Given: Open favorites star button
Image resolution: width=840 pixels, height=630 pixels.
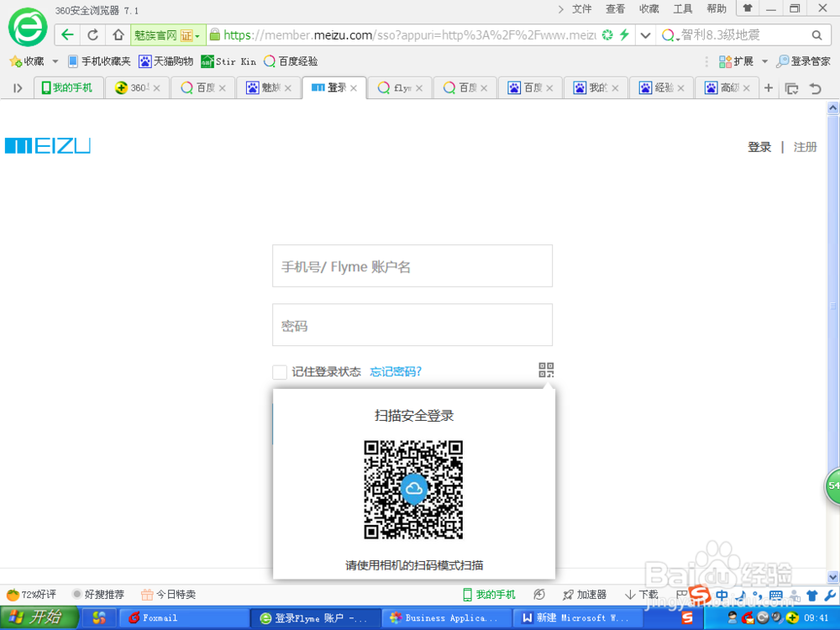Looking at the screenshot, I should click(x=26, y=61).
